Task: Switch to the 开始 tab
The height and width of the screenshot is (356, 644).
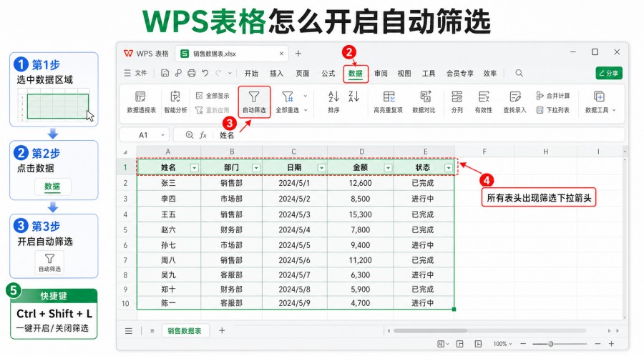Action: pyautogui.click(x=251, y=73)
